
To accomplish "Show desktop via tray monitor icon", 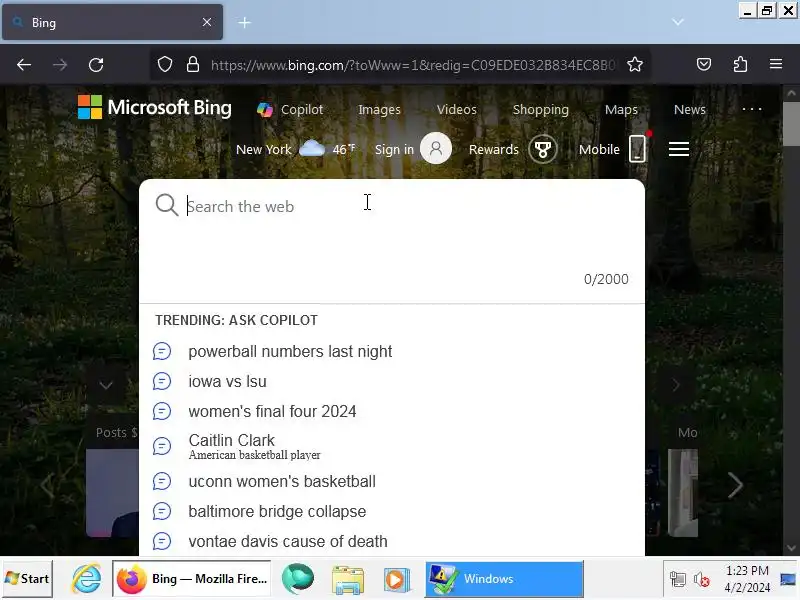I will tap(788, 579).
